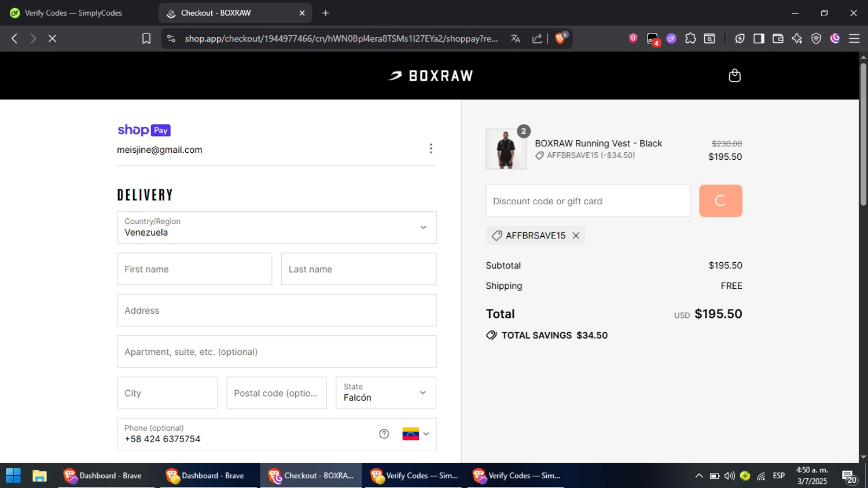
Task: Open a new browser tab
Action: [x=326, y=13]
